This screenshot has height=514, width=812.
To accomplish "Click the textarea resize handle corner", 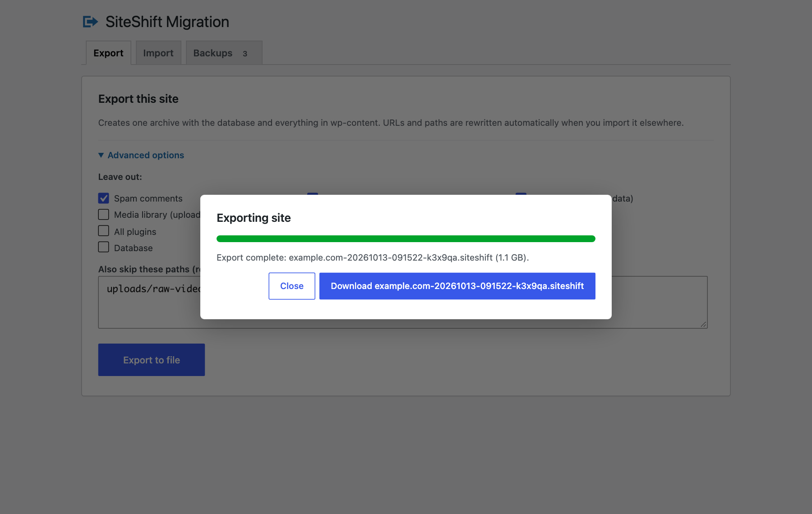I will pyautogui.click(x=703, y=324).
